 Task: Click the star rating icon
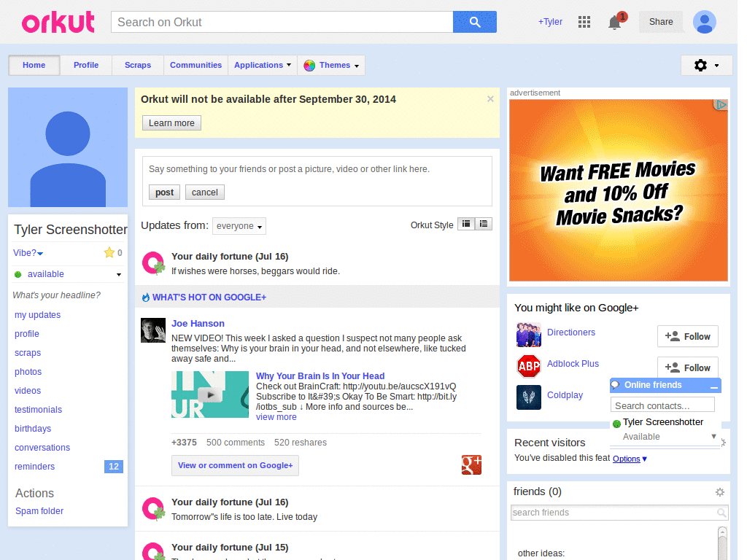109,253
